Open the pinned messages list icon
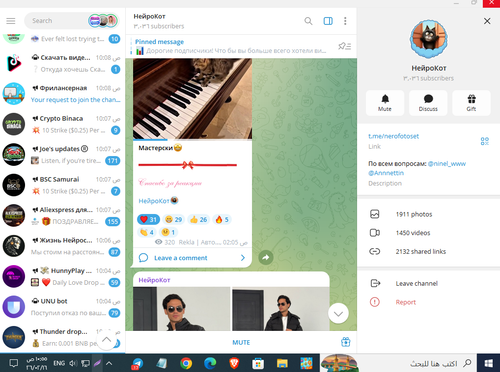 [344, 46]
